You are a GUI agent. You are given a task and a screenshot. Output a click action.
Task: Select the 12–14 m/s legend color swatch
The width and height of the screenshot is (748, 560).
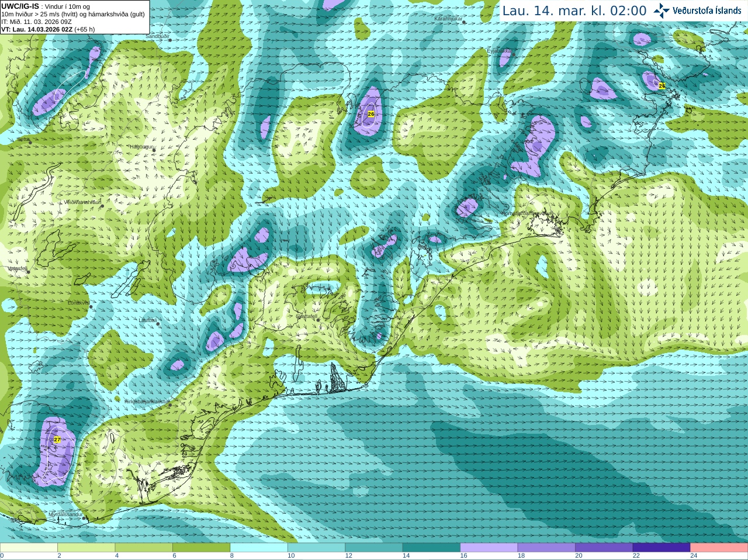pyautogui.click(x=374, y=548)
